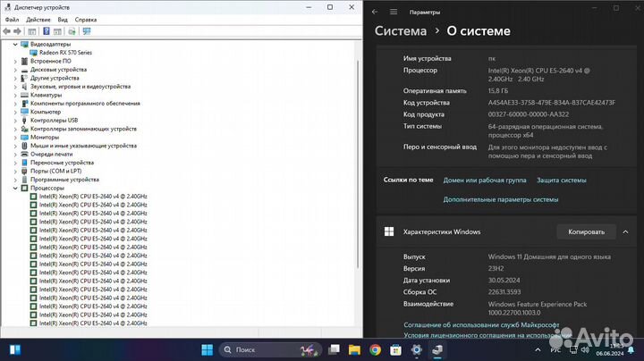644x361 pixels.
Task: Click the Программные устройства icon
Action: tap(25, 180)
